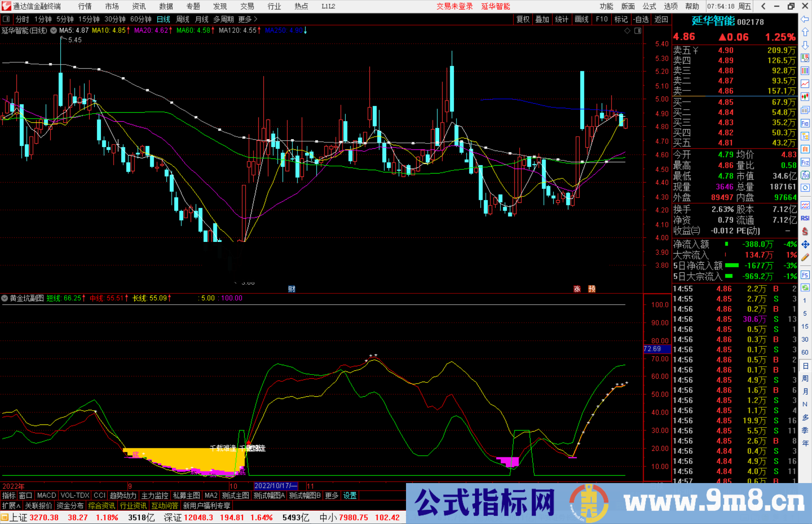Click the 画线 drawing tools button on toolbar
This screenshot has width=812, height=524.
coord(582,19)
